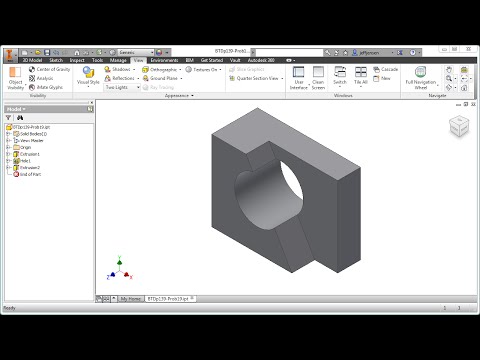Expand the Origin folder node
This screenshot has width=480, height=360.
(x=8, y=147)
